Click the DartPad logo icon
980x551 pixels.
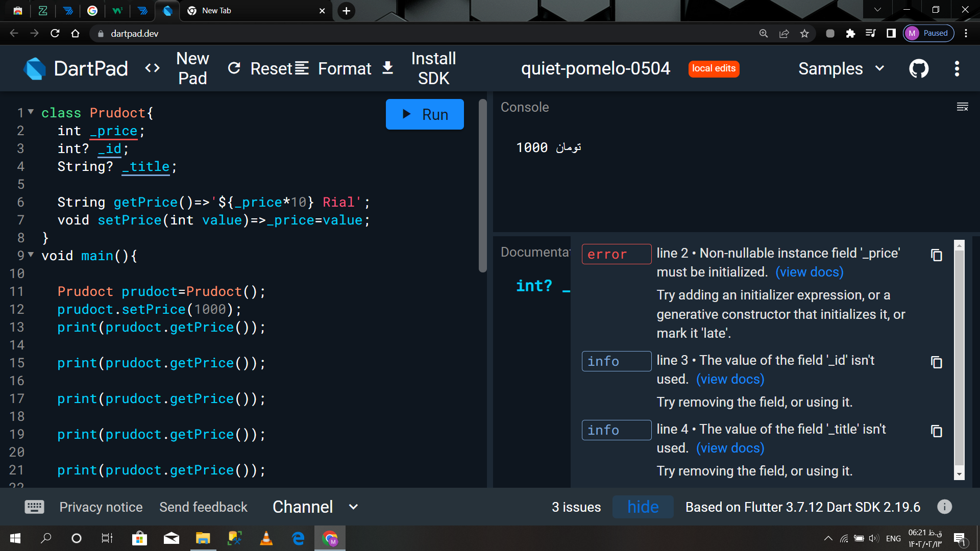coord(36,68)
